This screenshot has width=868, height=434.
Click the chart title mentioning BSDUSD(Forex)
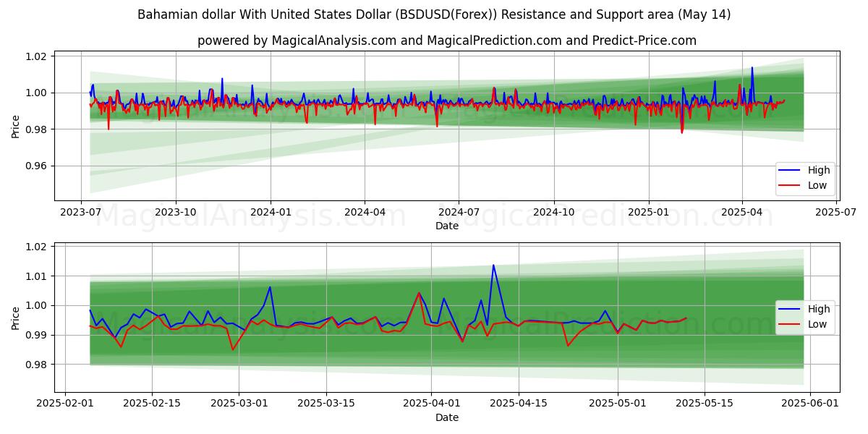click(x=434, y=14)
